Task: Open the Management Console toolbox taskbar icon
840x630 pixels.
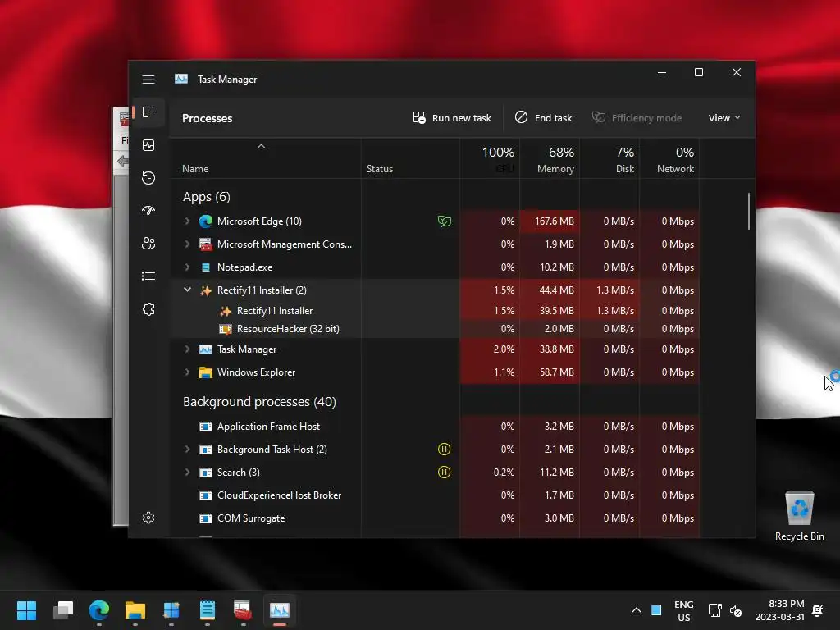Action: (243, 610)
